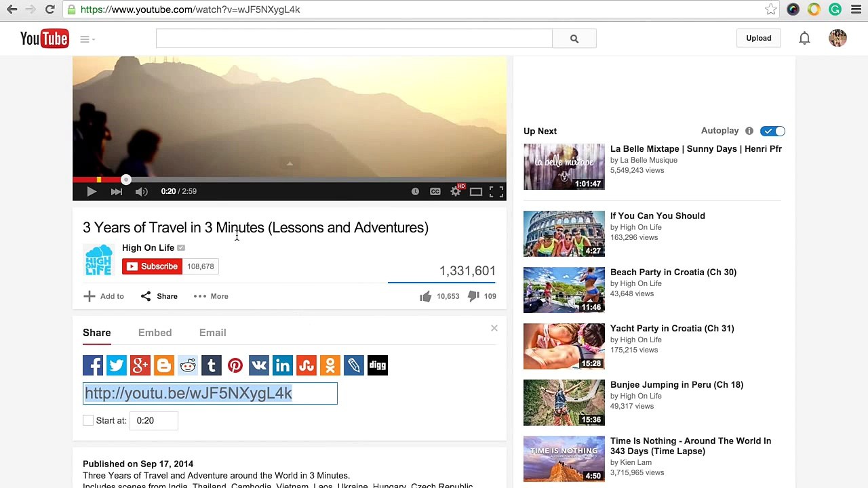Skip to the next video

click(x=117, y=192)
